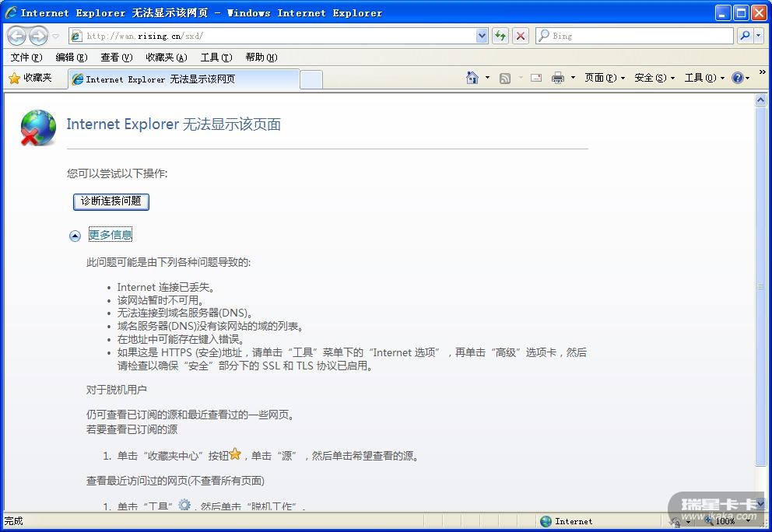The image size is (772, 532).
Task: Minimize the Internet Explorer window
Action: tap(723, 12)
